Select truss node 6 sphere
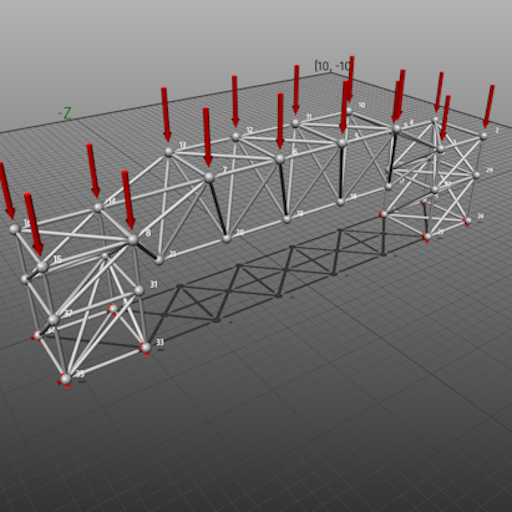The width and height of the screenshot is (512, 512). pyautogui.click(x=280, y=159)
